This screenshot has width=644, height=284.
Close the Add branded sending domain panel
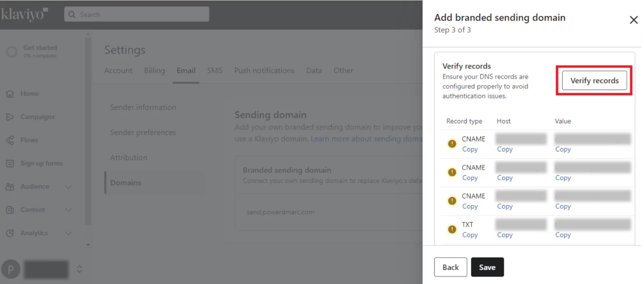pyautogui.click(x=634, y=20)
